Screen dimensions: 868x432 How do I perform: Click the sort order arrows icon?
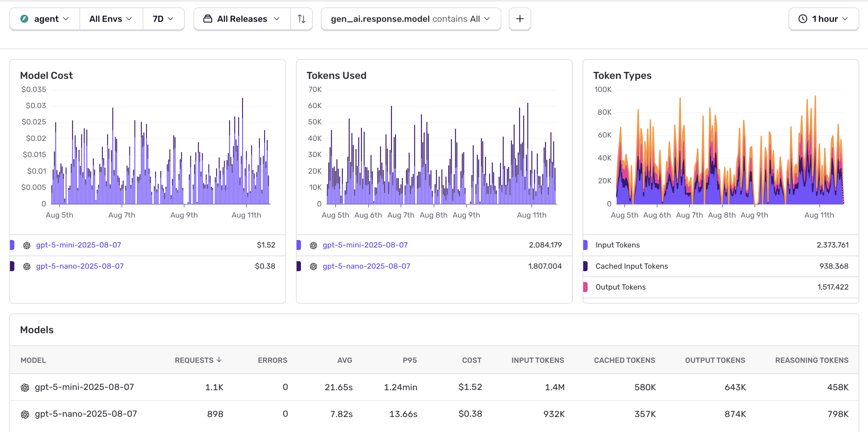click(302, 19)
